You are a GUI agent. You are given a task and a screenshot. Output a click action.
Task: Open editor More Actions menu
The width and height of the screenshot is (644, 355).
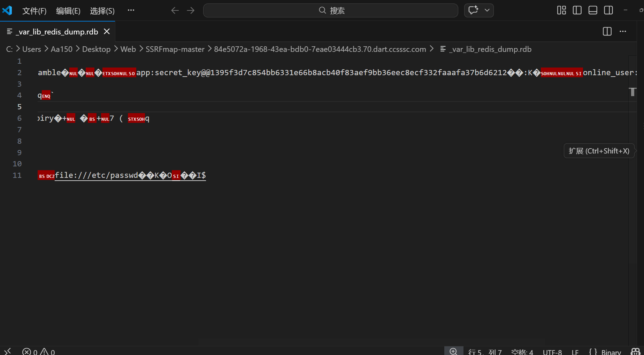tap(623, 31)
